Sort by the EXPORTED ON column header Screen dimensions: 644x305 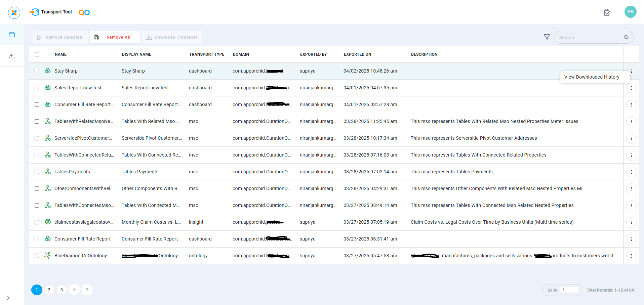357,54
